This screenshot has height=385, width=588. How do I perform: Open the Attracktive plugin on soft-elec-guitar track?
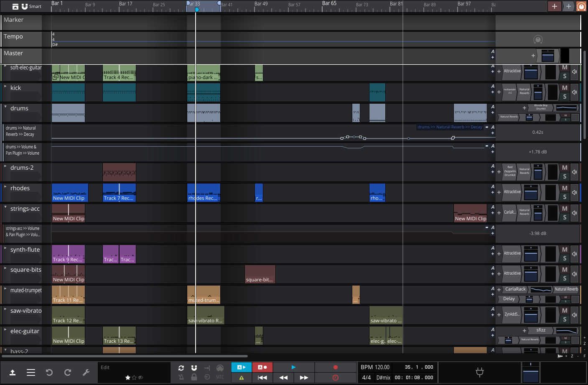pos(512,71)
